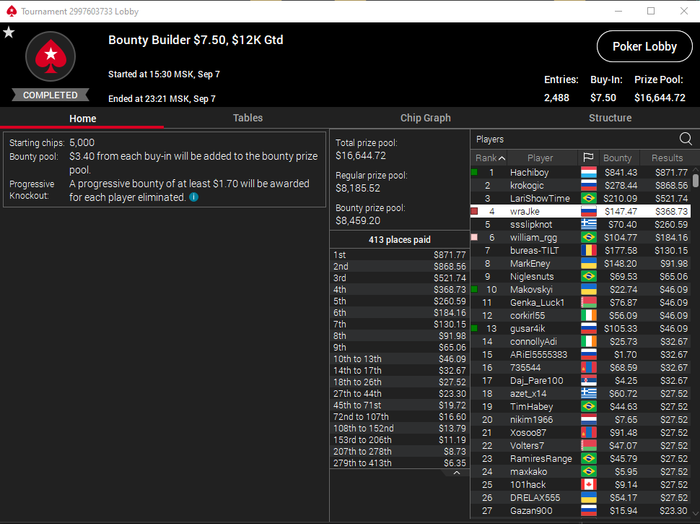Screen dimensions: 700x524
Task: Sort players by Bounty column
Action: (x=617, y=158)
